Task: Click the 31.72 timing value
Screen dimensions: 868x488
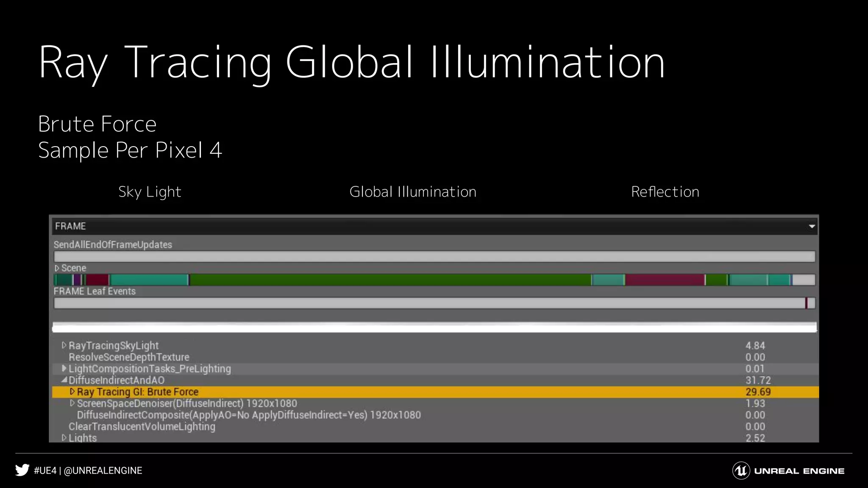Action: 758,380
